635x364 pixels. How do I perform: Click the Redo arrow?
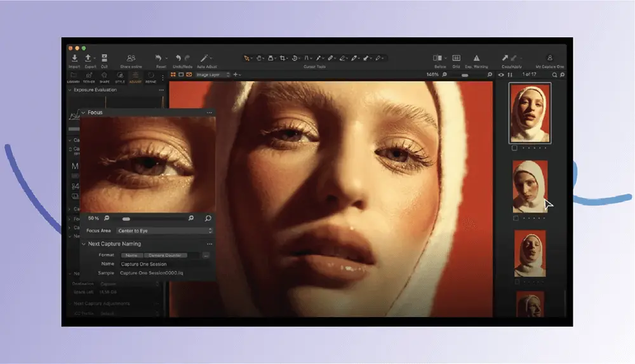coord(187,58)
